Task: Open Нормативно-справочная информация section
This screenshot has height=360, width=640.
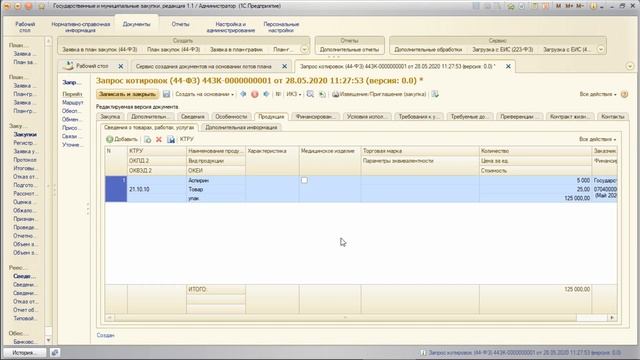Action: 80,27
